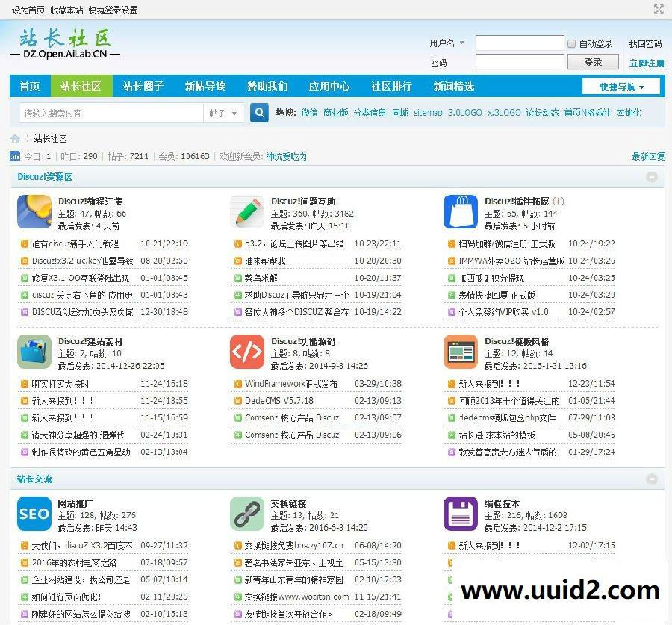
Task: Click the disk icon for 编程技术
Action: click(461, 514)
